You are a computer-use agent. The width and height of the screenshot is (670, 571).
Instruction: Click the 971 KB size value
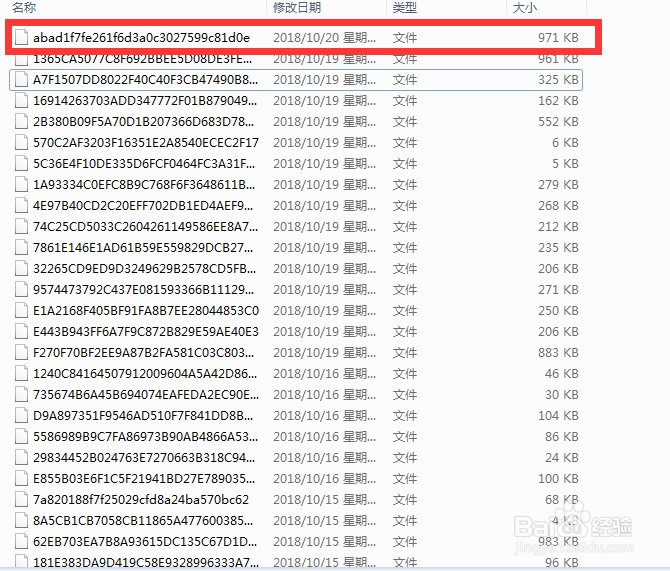[x=558, y=38]
